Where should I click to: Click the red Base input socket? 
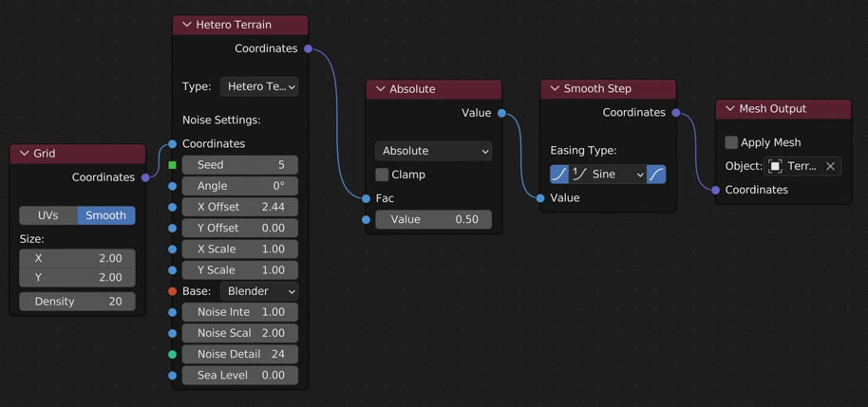pos(172,291)
